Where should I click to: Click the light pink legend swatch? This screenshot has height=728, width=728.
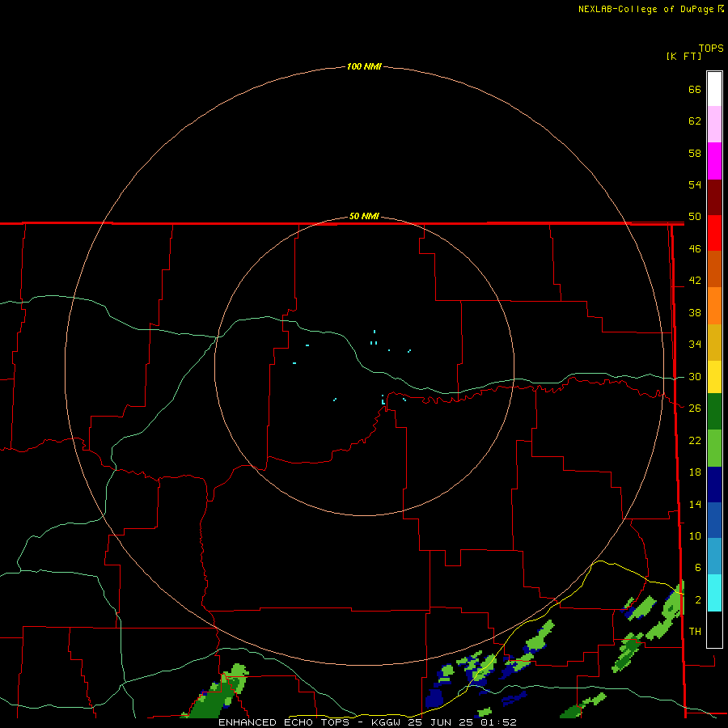[x=714, y=124]
